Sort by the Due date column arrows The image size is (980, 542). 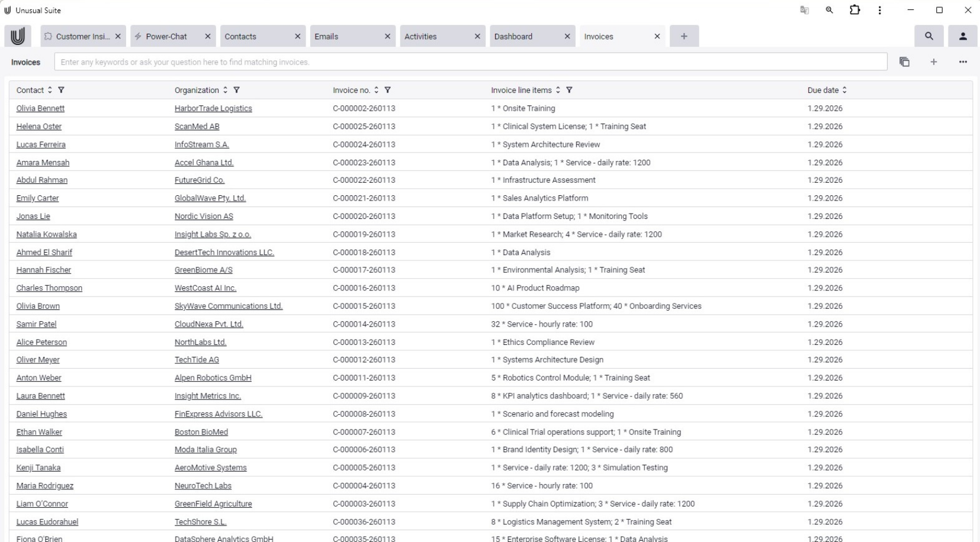[844, 91]
